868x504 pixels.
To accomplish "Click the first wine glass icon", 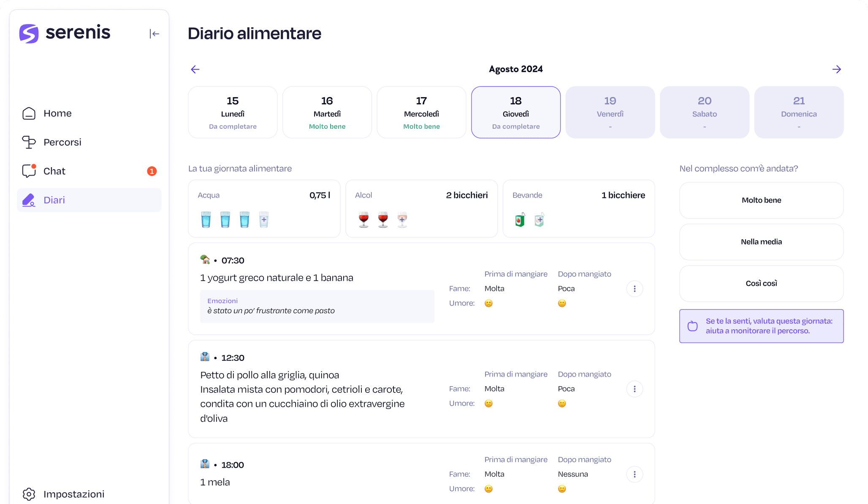I will tap(363, 219).
